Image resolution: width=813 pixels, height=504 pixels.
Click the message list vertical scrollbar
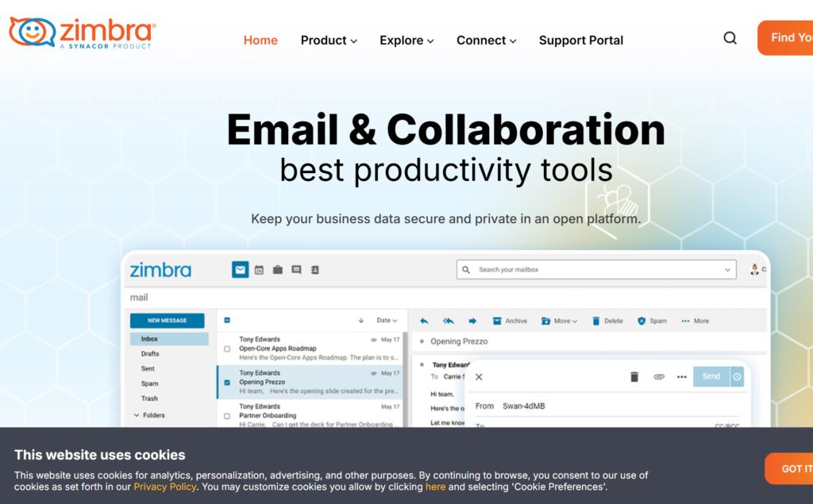[x=406, y=379]
